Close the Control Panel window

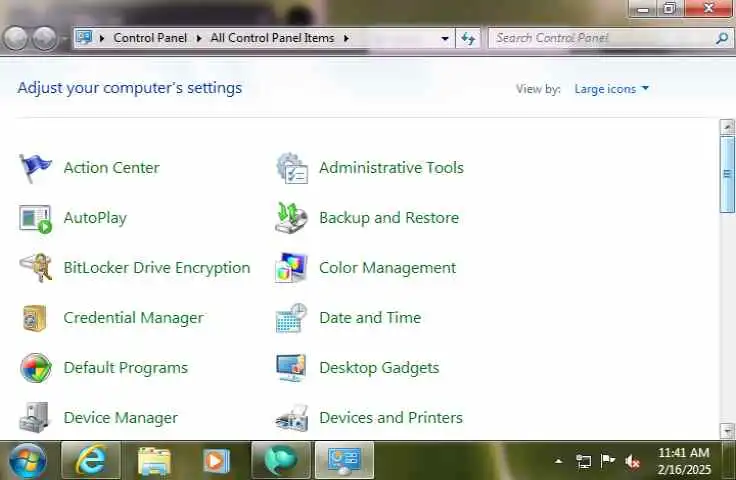coord(709,8)
